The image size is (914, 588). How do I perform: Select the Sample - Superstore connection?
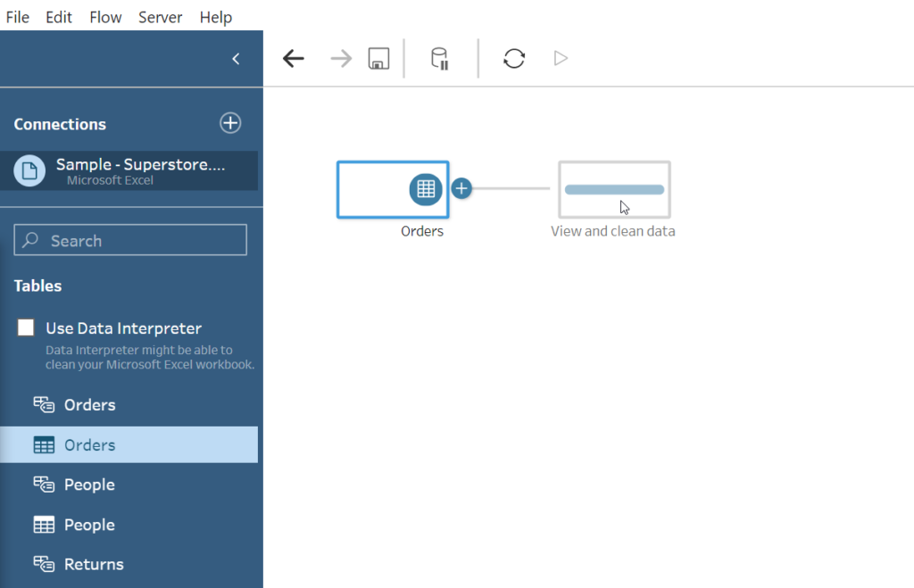click(x=129, y=170)
